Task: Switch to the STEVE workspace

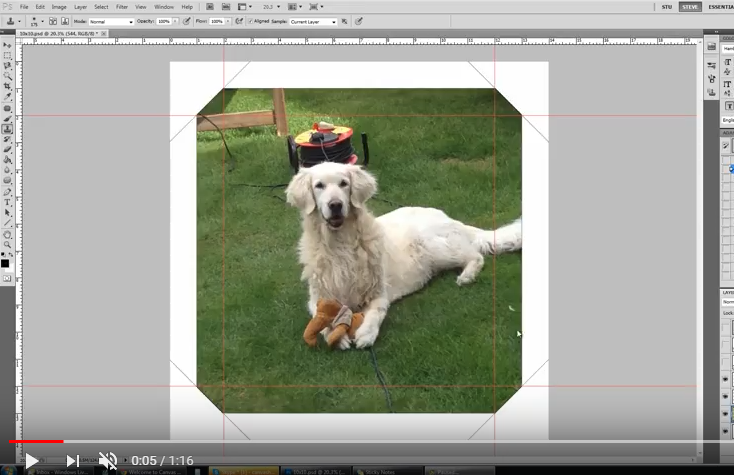Action: point(690,7)
